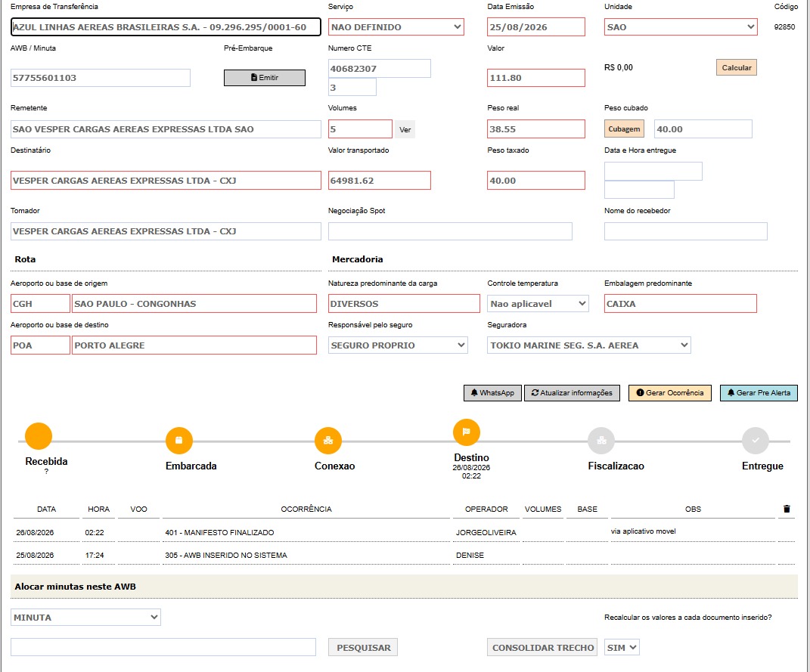
Task: Click the Remetente field
Action: pos(166,129)
